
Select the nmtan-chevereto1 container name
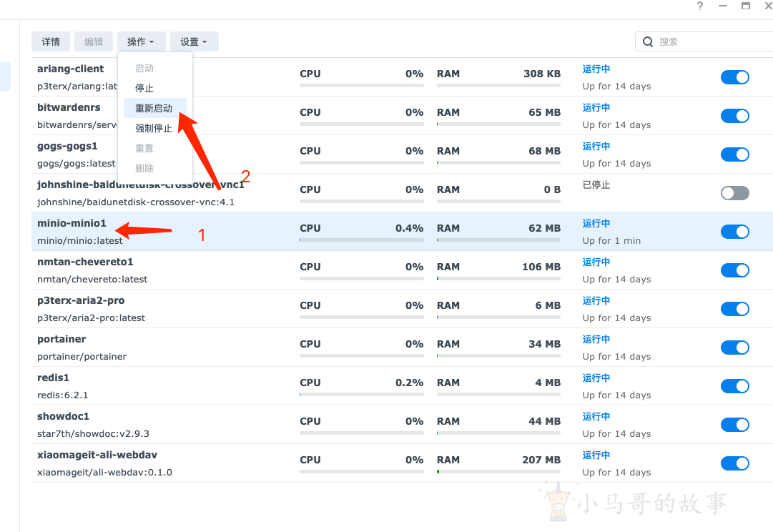tap(85, 262)
